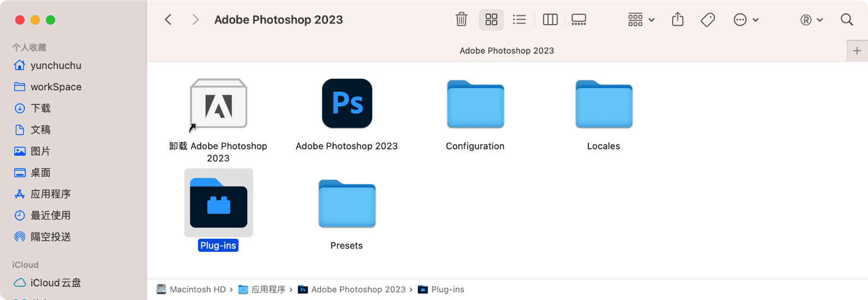Viewport: 868px width, 300px height.
Task: Open the More actions ellipsis dropdown
Action: pos(746,20)
